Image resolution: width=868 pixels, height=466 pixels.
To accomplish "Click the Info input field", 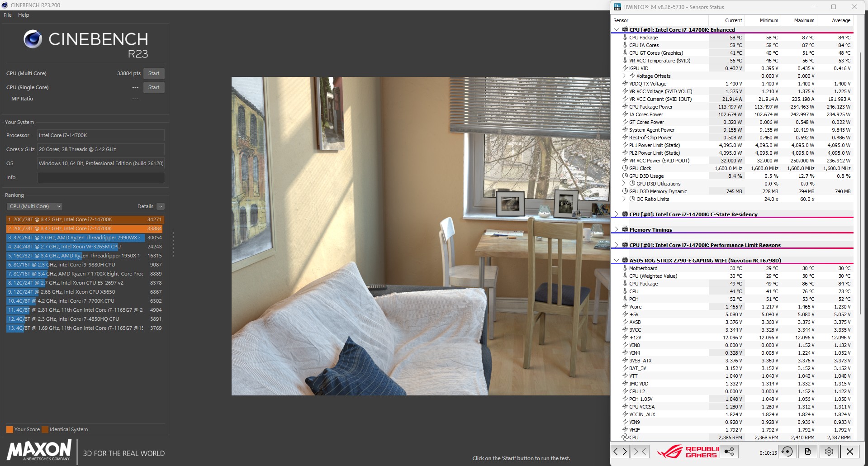I will (x=101, y=177).
